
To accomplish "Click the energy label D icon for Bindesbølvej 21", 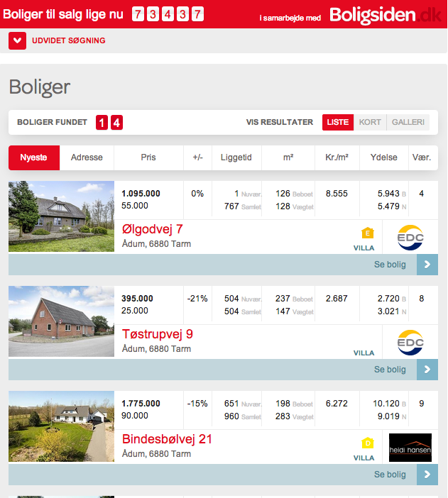I will pyautogui.click(x=367, y=443).
